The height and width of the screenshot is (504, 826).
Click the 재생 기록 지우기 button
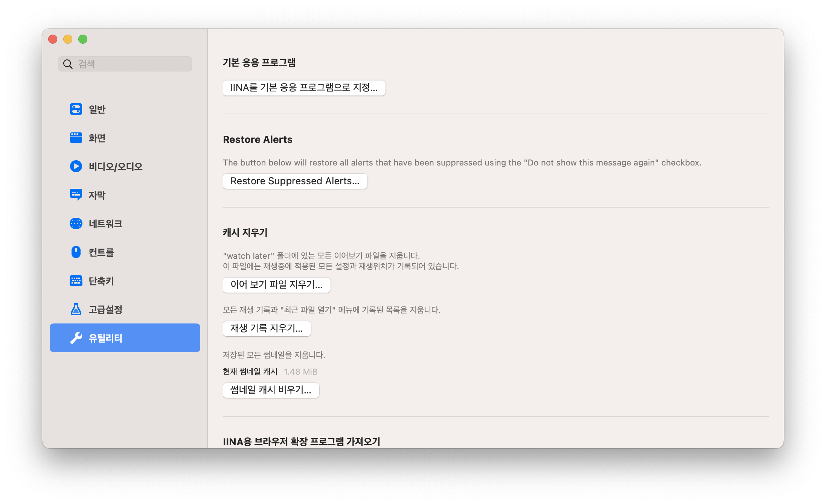coord(267,328)
